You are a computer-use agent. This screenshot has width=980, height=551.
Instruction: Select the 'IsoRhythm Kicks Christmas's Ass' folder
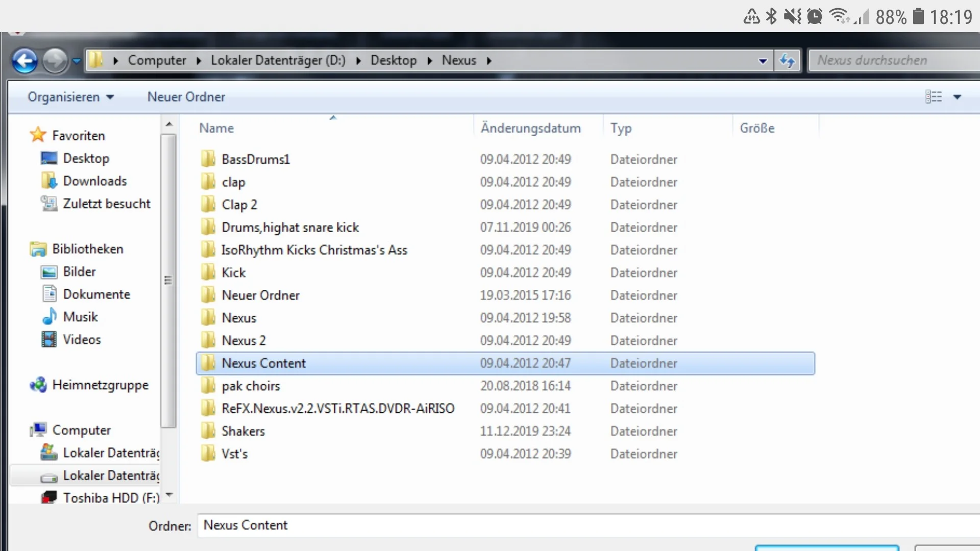pos(314,250)
